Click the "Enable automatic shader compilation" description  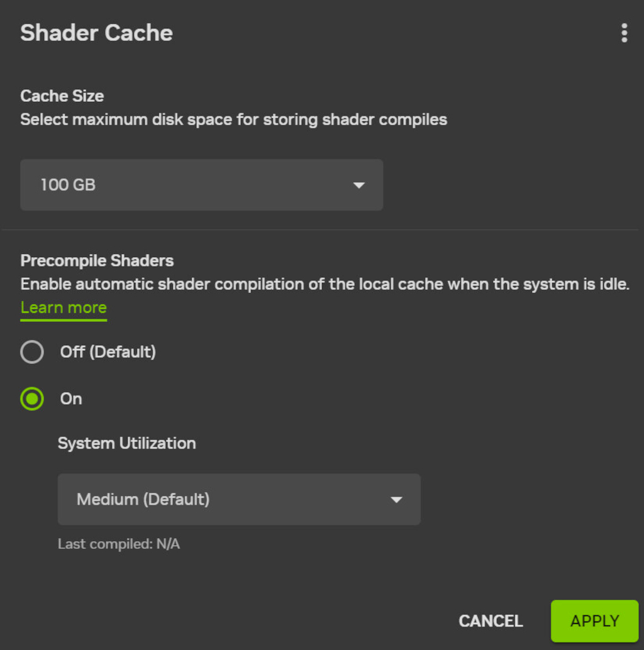[325, 284]
